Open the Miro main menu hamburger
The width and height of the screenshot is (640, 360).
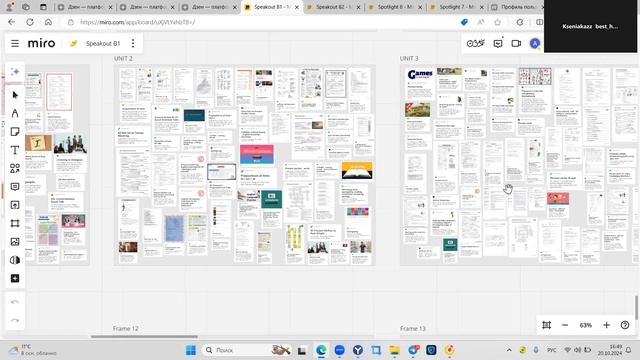coord(15,43)
